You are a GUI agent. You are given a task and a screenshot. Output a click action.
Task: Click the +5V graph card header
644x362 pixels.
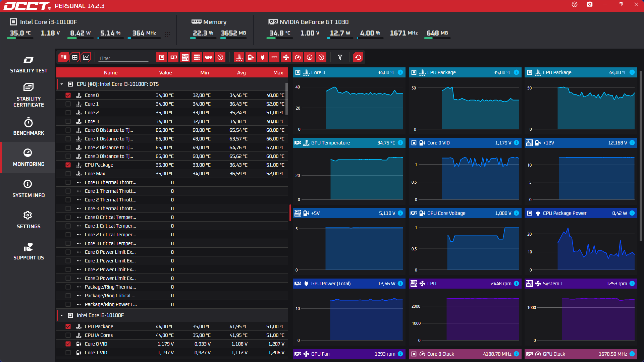click(349, 213)
